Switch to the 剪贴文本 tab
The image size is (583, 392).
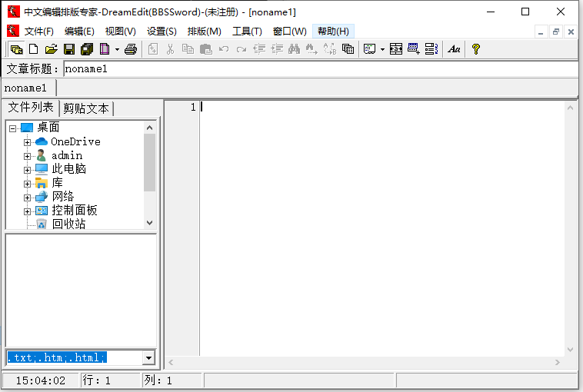pos(86,109)
